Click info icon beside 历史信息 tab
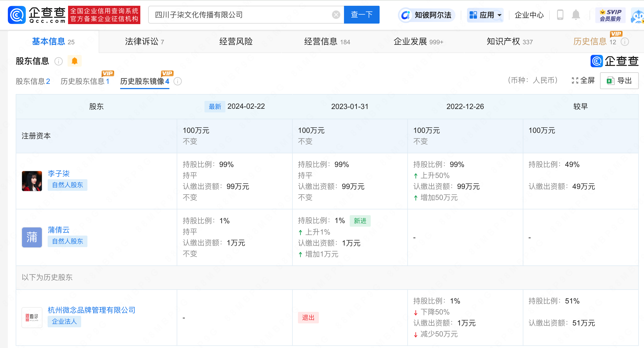This screenshot has width=644, height=348. (x=625, y=42)
